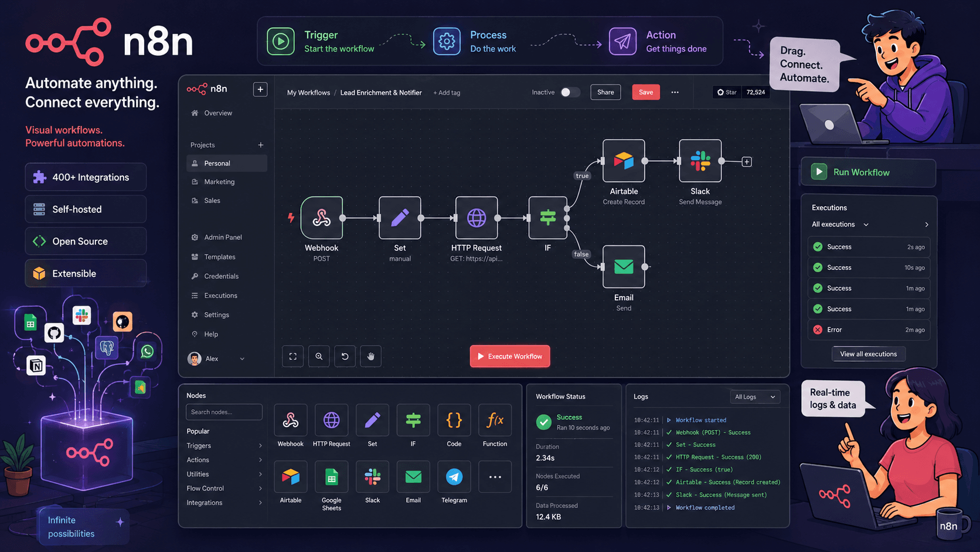Add a node after the Slack node
The height and width of the screenshot is (552, 980).
pos(747,161)
